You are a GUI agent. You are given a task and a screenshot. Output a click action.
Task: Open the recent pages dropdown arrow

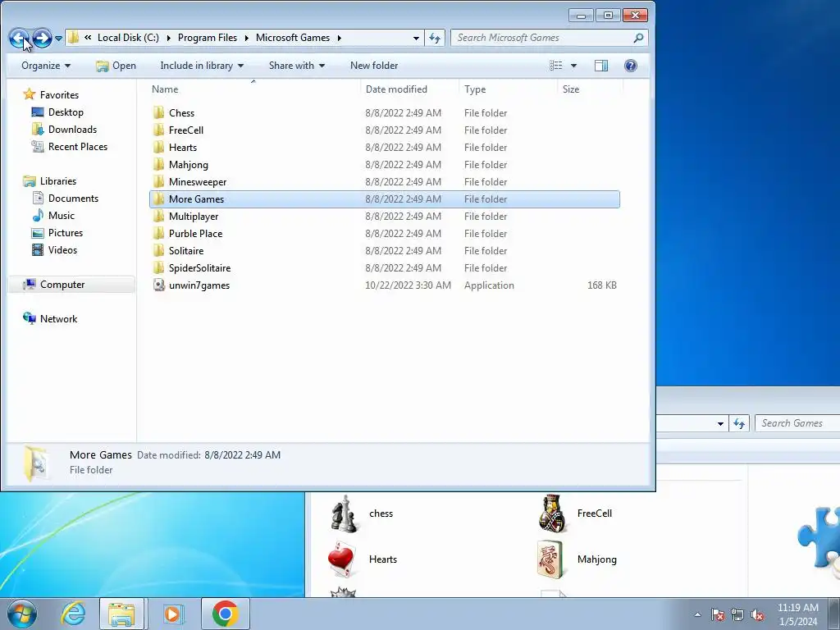(58, 38)
